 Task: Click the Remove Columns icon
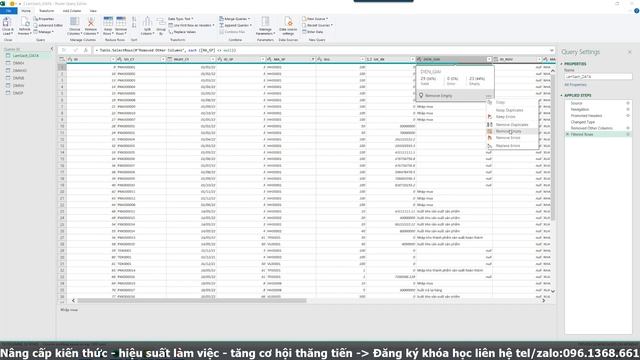91,22
